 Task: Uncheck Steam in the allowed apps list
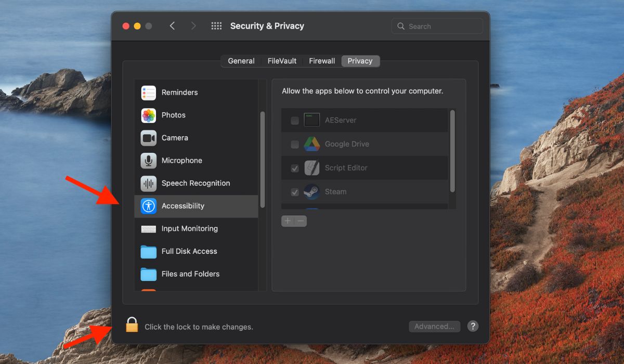[294, 192]
